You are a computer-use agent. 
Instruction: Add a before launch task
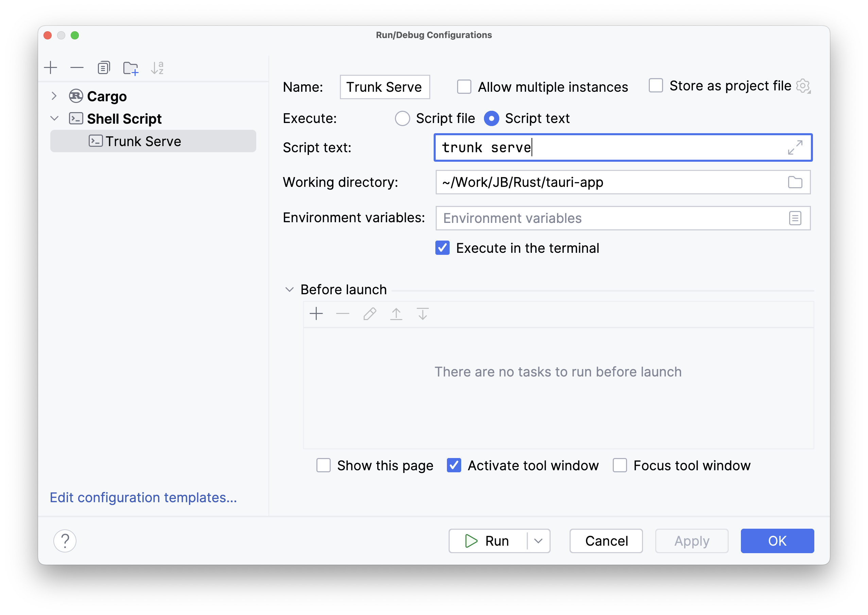point(316,314)
